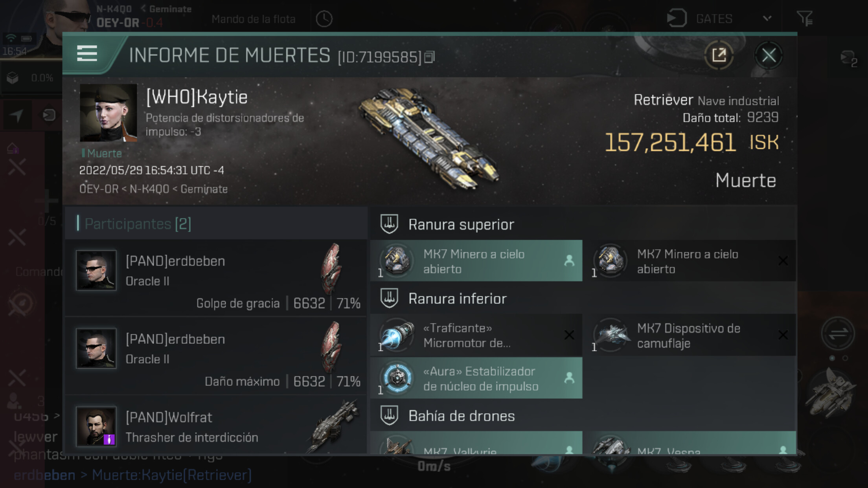Viewport: 868px width, 488px height.
Task: Open the fleet command clock icon
Action: coord(324,19)
